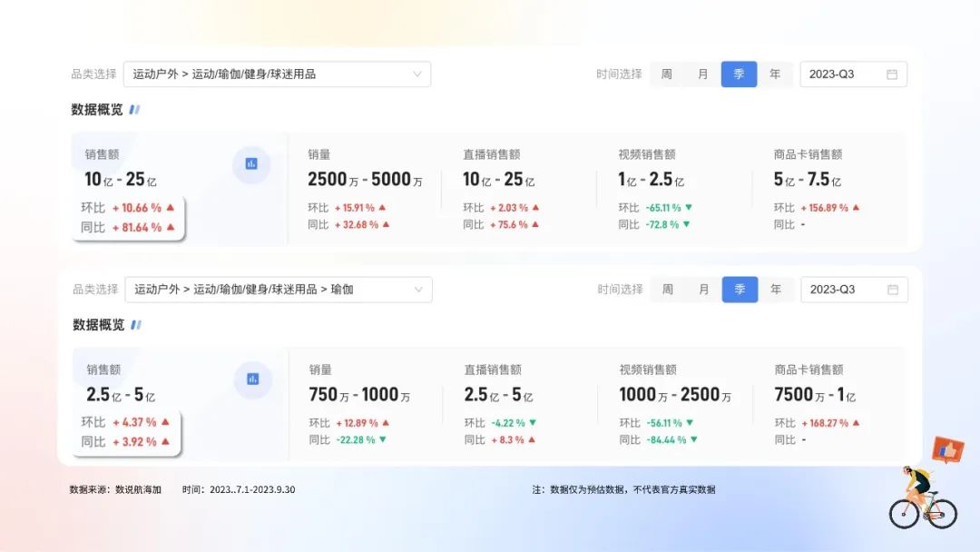Select 月 in the lower time selector
The width and height of the screenshot is (980, 552).
coord(704,290)
